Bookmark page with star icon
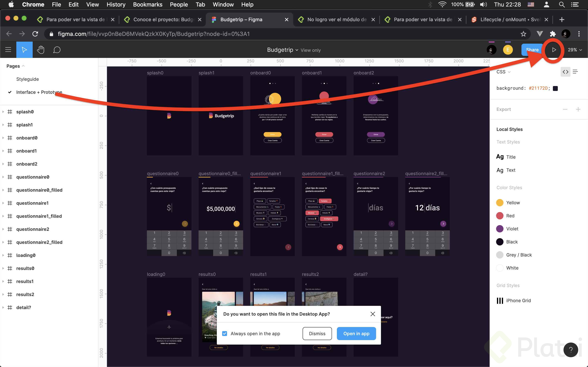 (523, 34)
